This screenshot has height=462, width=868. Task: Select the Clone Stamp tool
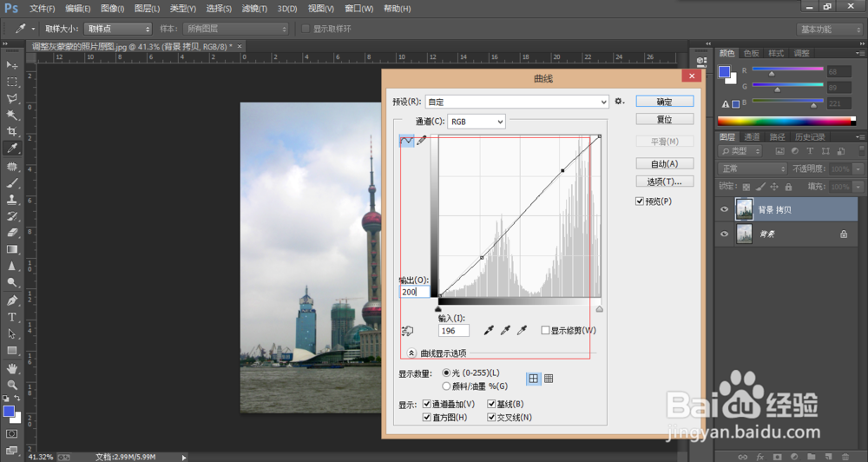pyautogui.click(x=11, y=200)
